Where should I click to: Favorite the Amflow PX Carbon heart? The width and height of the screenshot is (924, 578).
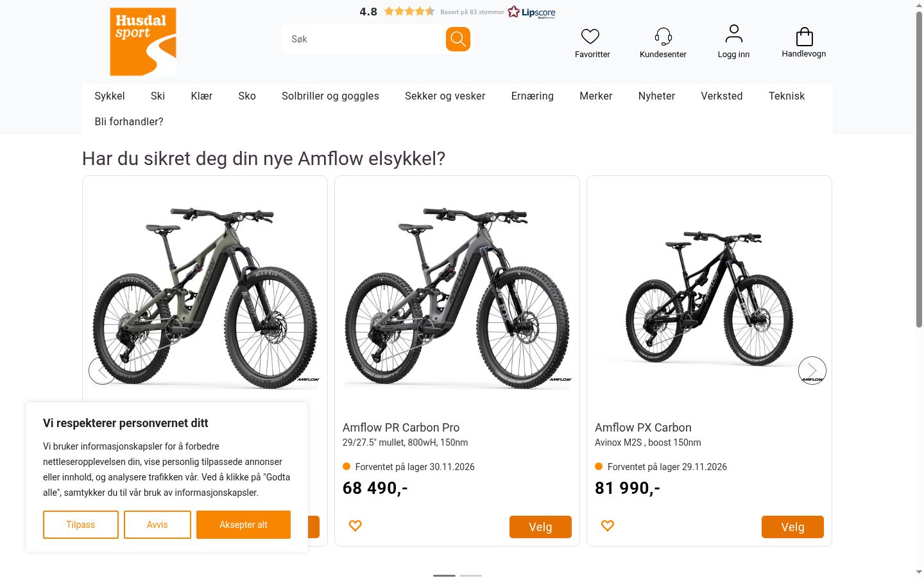click(608, 526)
